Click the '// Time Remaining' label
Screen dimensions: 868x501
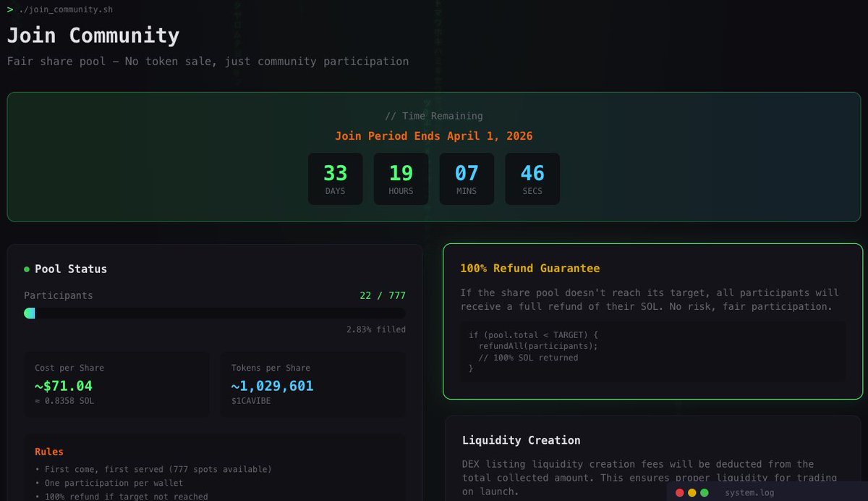pos(434,116)
